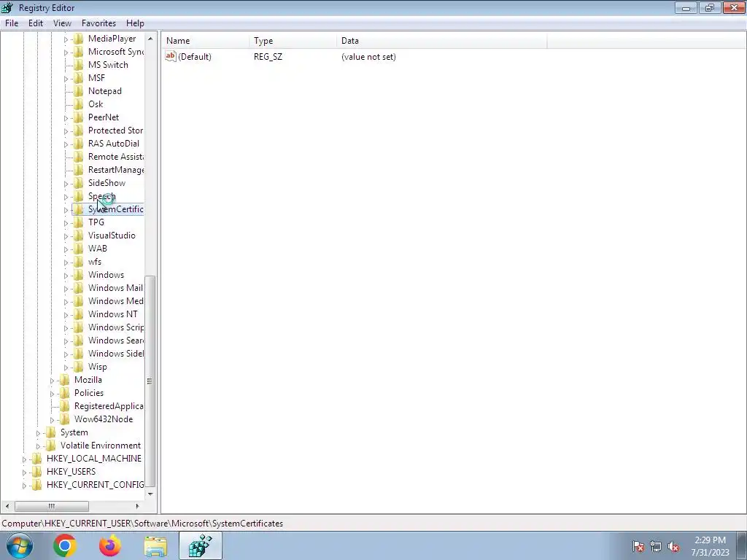Image resolution: width=747 pixels, height=560 pixels.
Task: Select the Speech key
Action: click(101, 196)
